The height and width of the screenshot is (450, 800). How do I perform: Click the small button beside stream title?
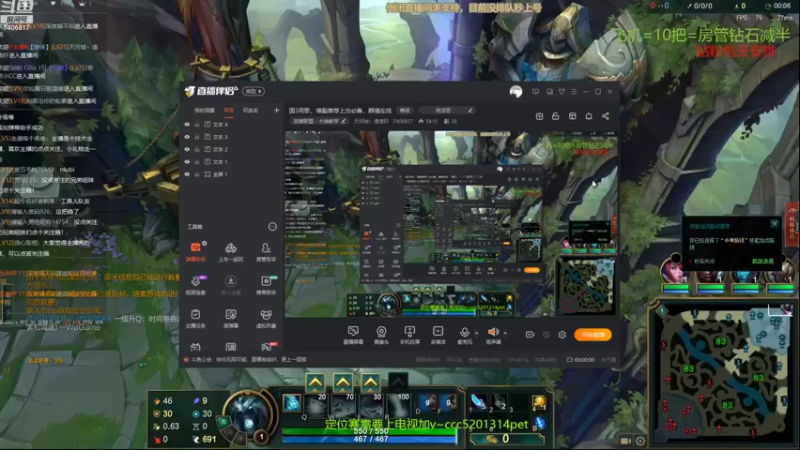[405, 110]
